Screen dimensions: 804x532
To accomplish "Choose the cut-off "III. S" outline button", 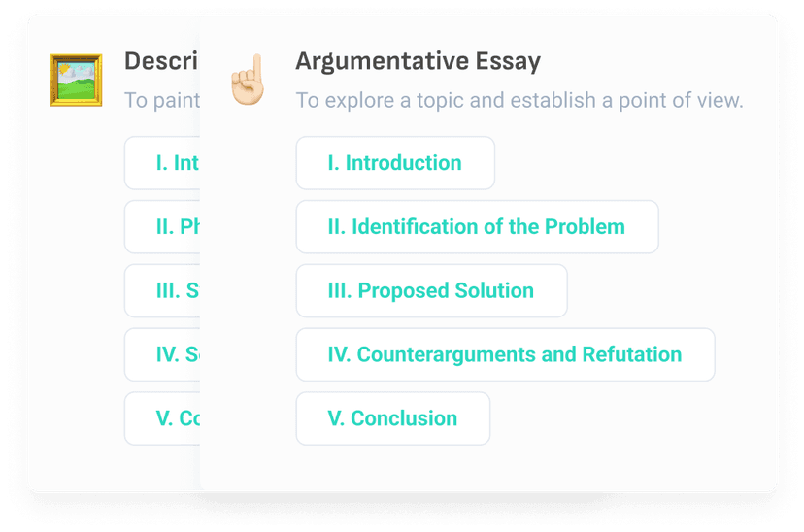I will tap(163, 290).
